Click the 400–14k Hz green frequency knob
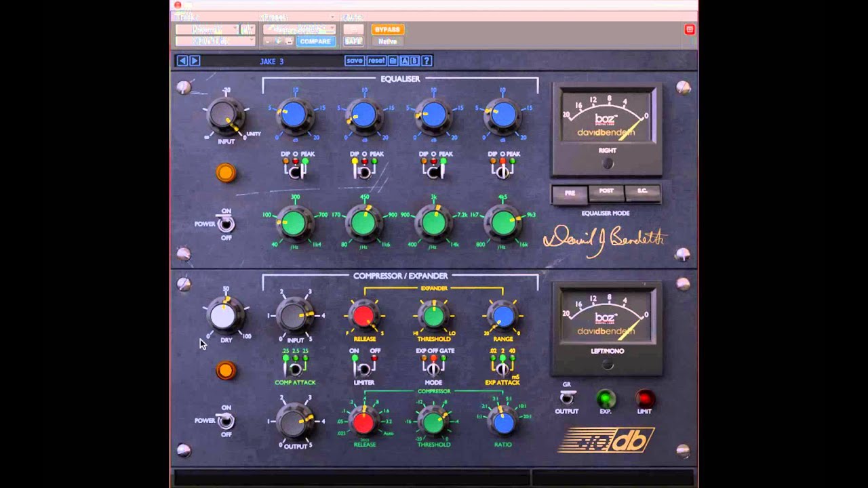 (433, 223)
